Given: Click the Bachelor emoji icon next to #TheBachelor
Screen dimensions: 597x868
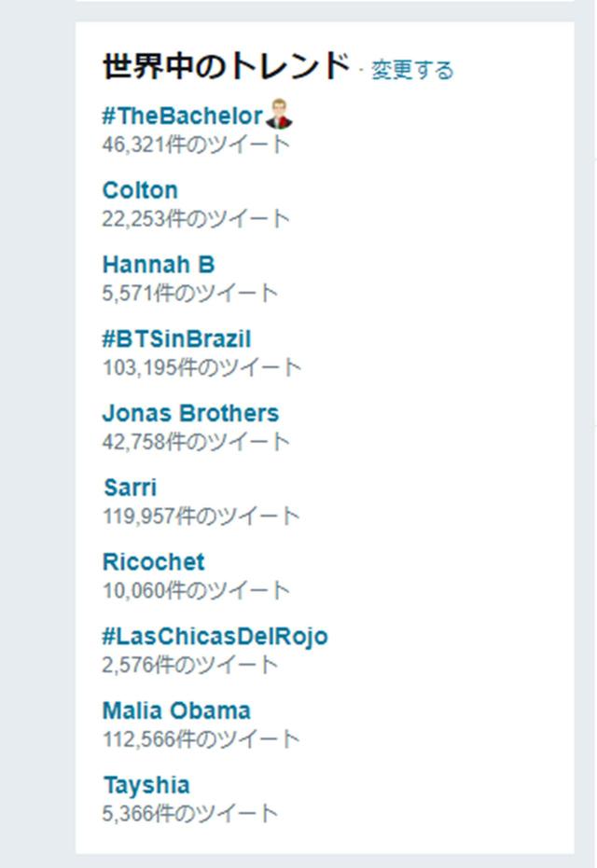Looking at the screenshot, I should [x=279, y=114].
